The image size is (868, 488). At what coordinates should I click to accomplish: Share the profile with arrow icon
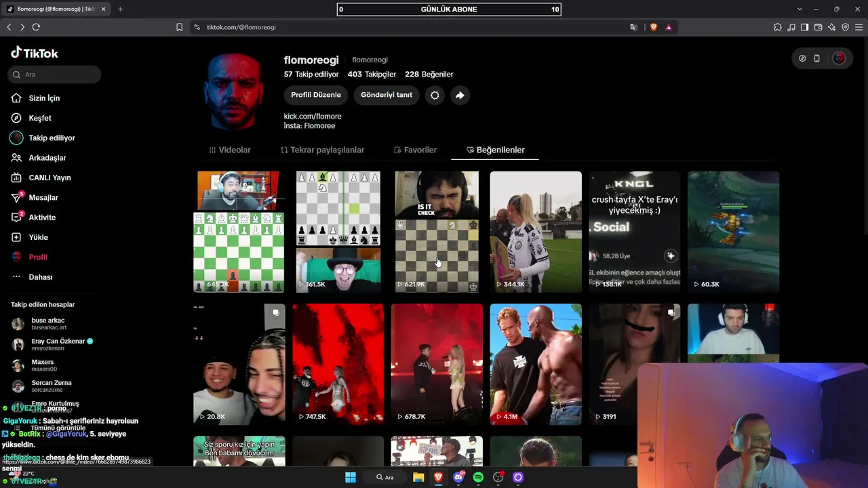point(460,96)
